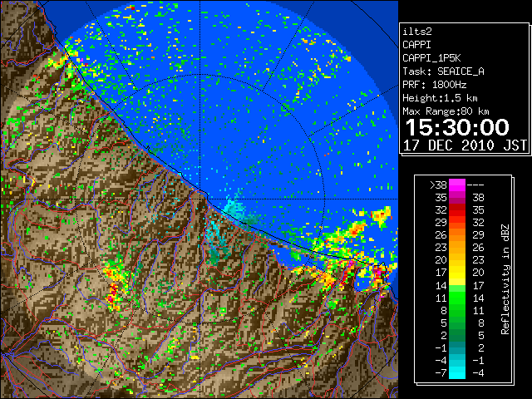Pick the magenta >38 legend color
The width and height of the screenshot is (532, 399).
(457, 185)
